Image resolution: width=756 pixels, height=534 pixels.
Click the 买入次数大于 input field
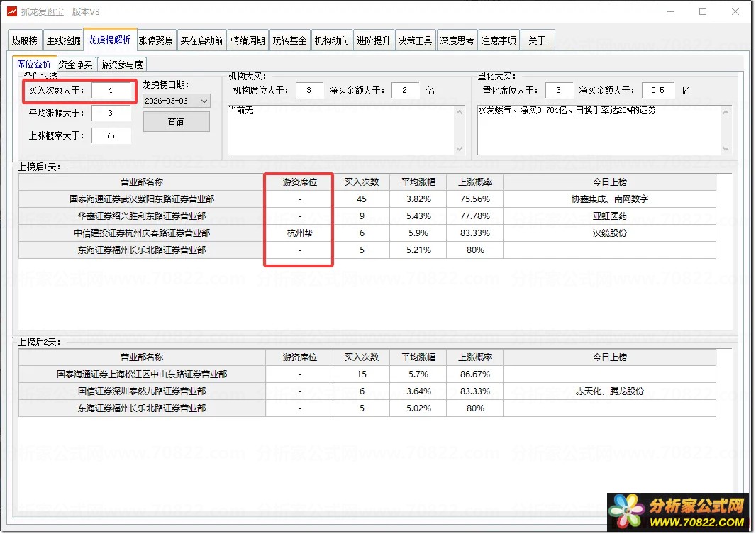tap(111, 91)
